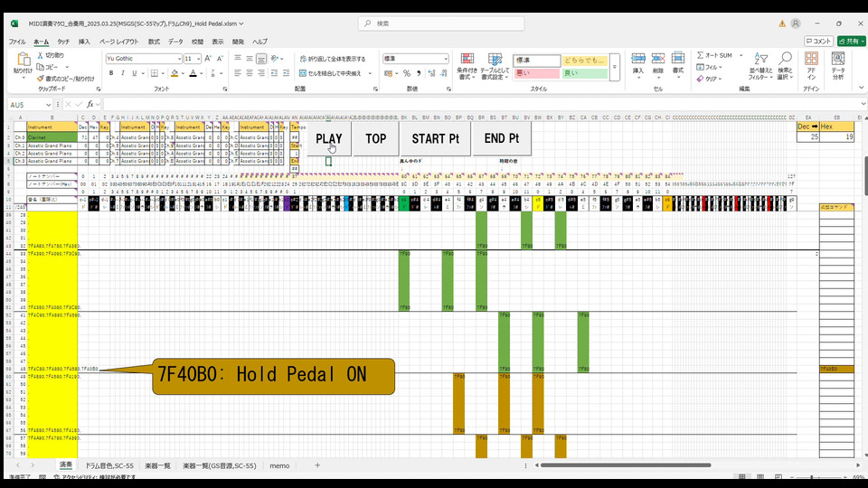Click the Accounting number format icon
Viewport: 868px width, 488px height.
click(x=388, y=73)
